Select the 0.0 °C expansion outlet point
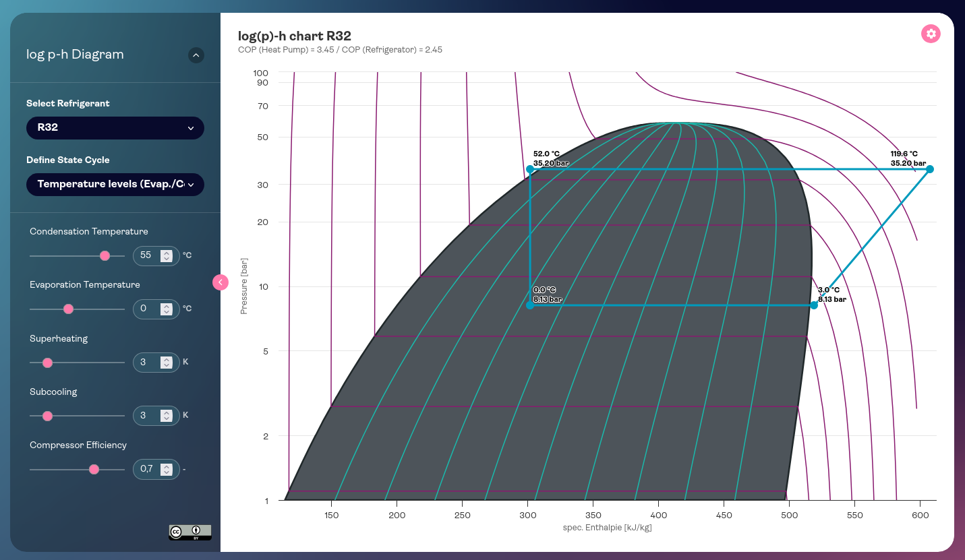This screenshot has height=560, width=965. (x=530, y=305)
